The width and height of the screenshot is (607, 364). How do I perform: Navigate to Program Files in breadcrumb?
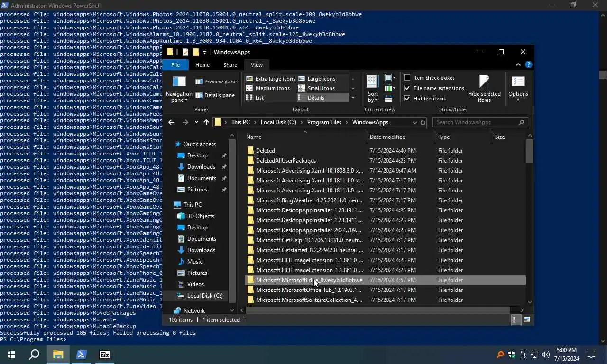[x=324, y=122]
